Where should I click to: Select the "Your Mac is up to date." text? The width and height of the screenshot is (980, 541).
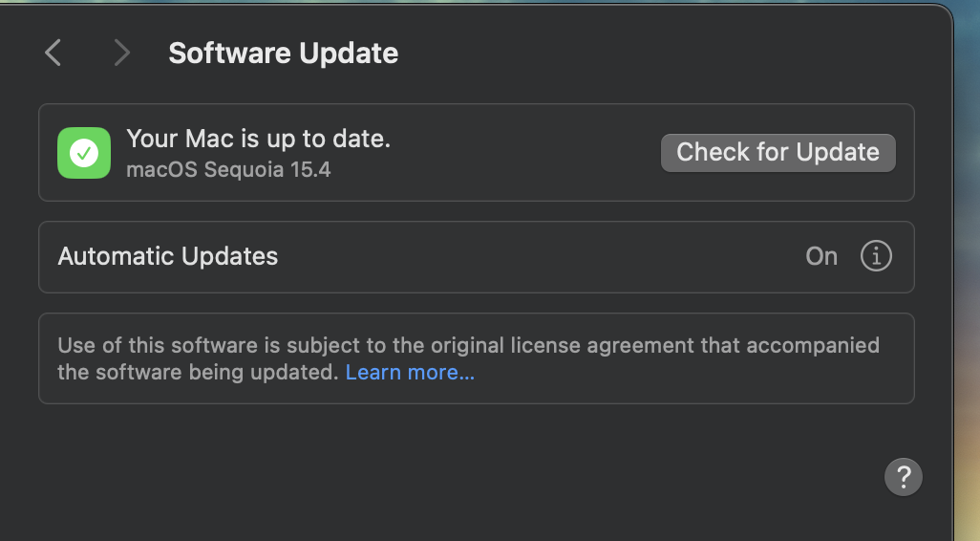(258, 139)
